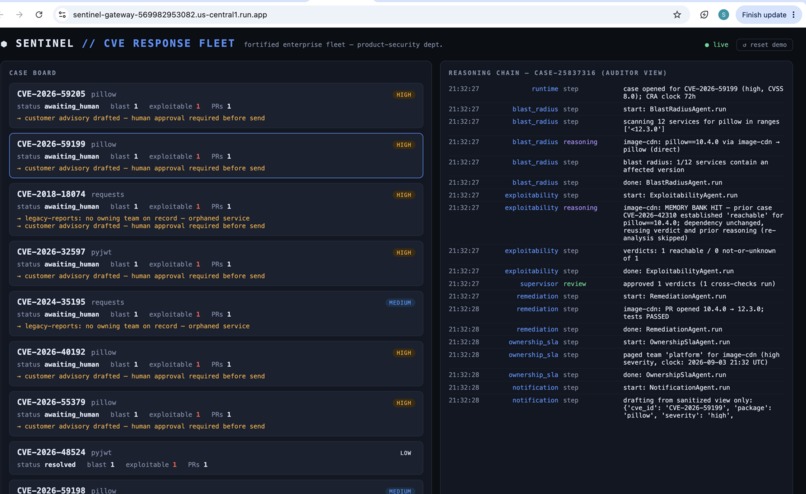
Task: Click the resolved status on CVE-2026-48524
Action: (x=60, y=465)
